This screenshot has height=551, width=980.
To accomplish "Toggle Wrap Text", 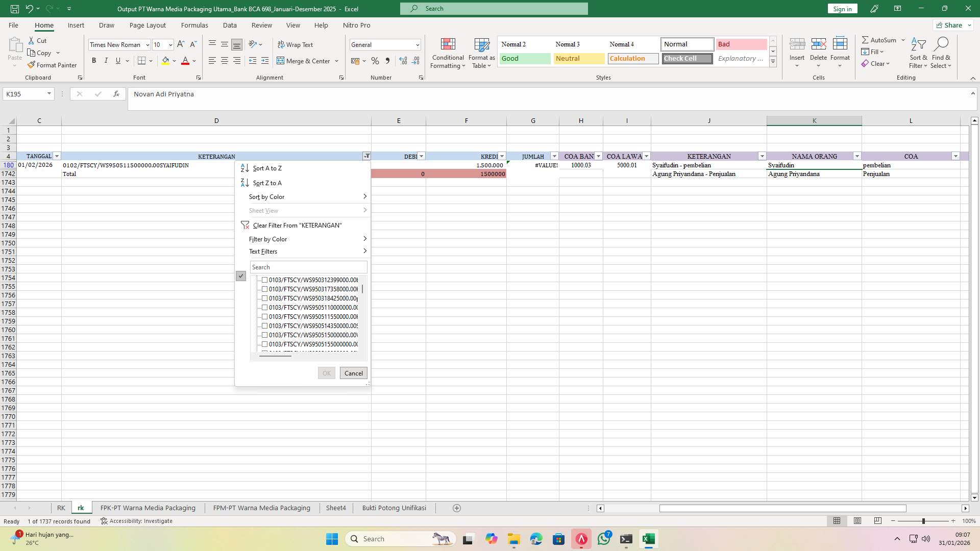I will (x=296, y=44).
